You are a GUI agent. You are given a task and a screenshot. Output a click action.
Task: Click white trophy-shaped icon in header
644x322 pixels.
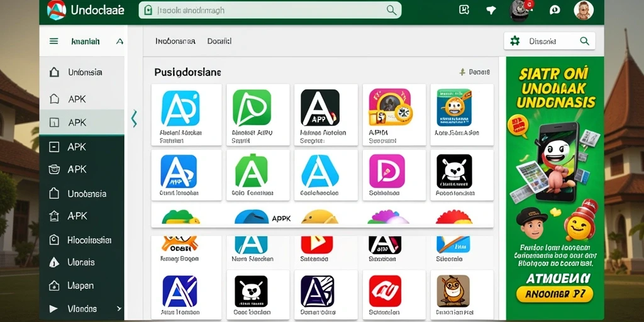pyautogui.click(x=491, y=10)
